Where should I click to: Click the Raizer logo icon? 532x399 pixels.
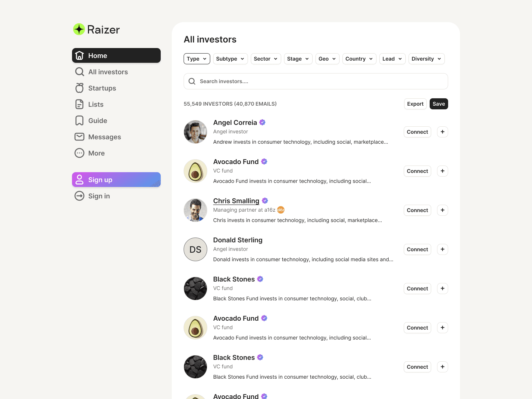(x=79, y=29)
